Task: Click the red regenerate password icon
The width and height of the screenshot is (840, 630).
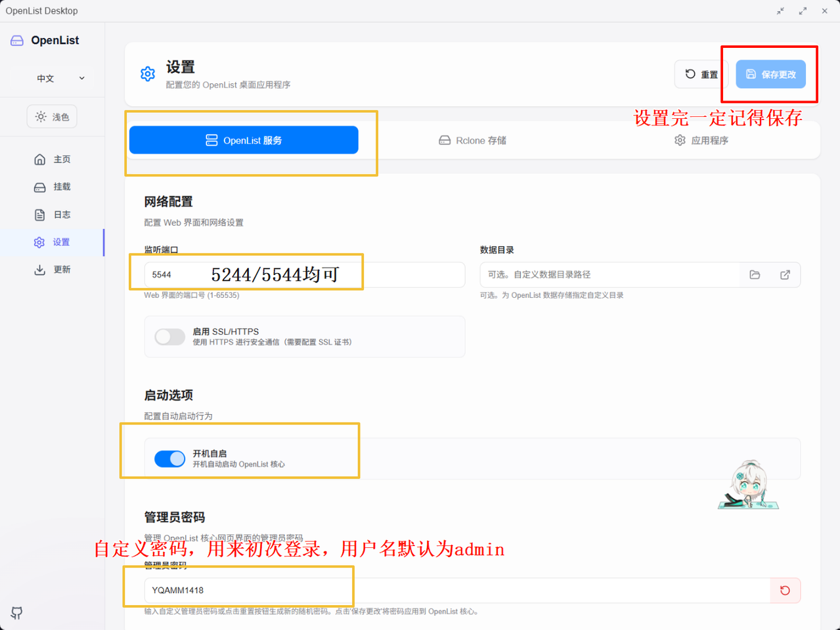Action: (x=785, y=590)
